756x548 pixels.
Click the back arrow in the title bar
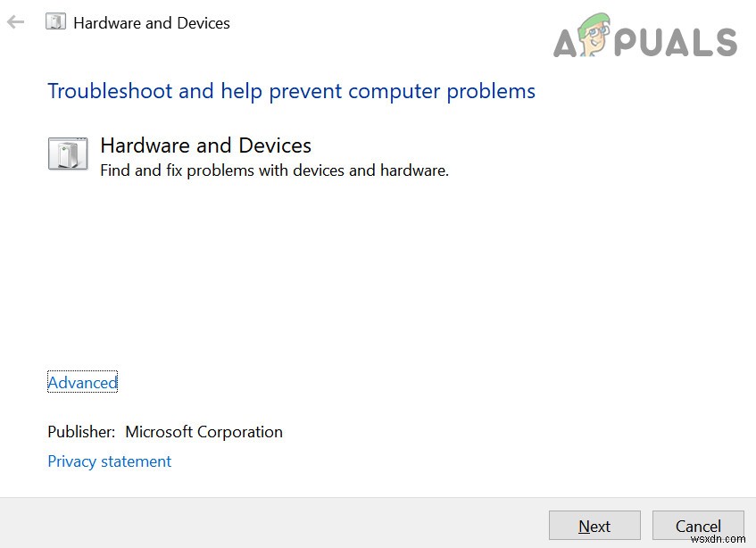click(15, 22)
